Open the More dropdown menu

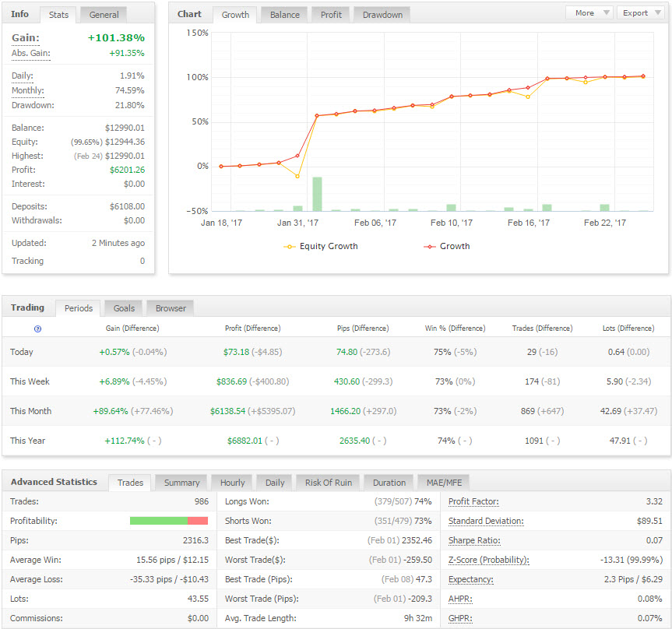coord(589,13)
